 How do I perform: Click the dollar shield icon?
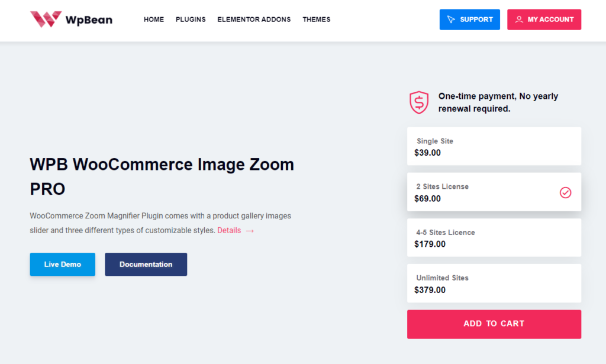419,102
